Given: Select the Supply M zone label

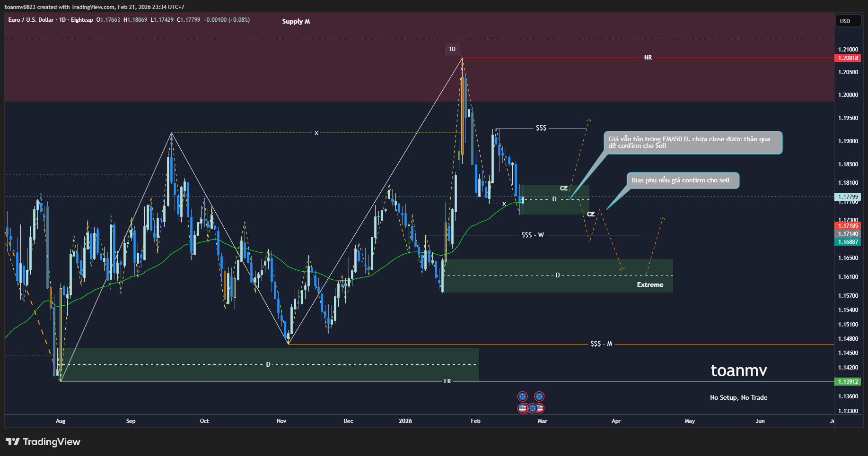Looking at the screenshot, I should pos(296,21).
